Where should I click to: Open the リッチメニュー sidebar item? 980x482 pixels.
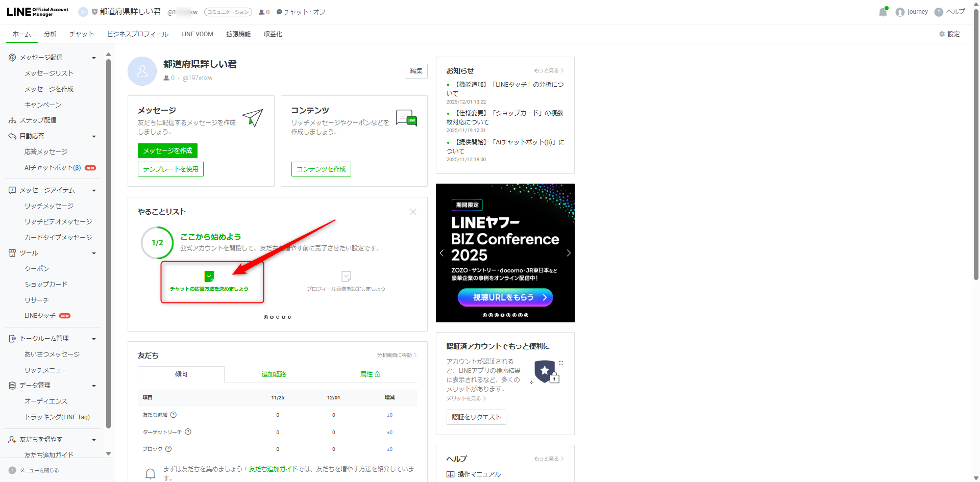pyautogui.click(x=46, y=370)
